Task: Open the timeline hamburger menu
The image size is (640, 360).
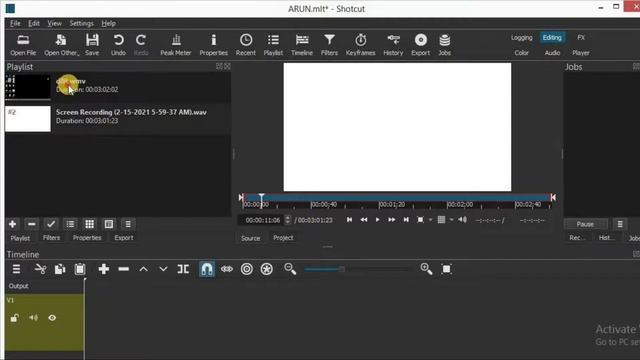Action: pyautogui.click(x=16, y=269)
